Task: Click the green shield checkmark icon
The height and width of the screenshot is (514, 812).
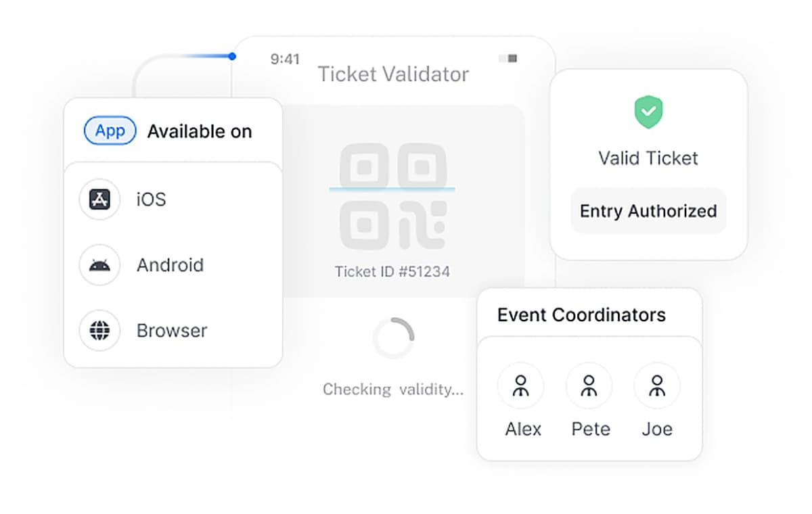Action: 648,112
